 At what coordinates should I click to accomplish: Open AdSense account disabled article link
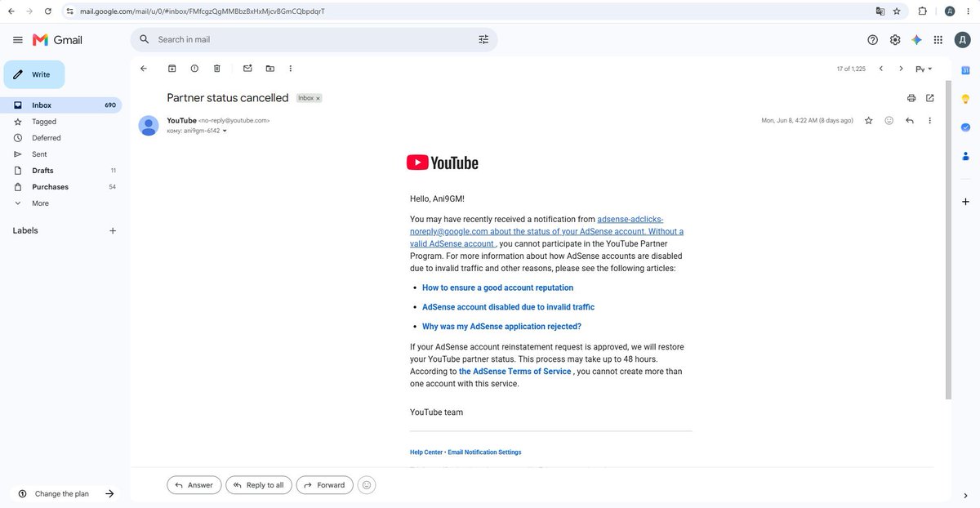coord(508,307)
